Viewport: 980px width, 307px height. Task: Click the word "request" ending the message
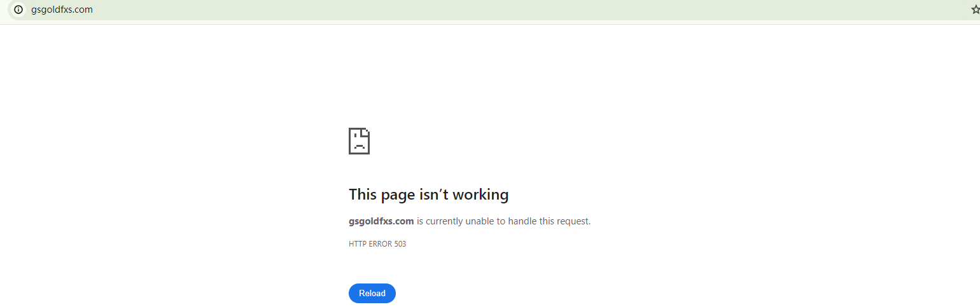pyautogui.click(x=573, y=222)
